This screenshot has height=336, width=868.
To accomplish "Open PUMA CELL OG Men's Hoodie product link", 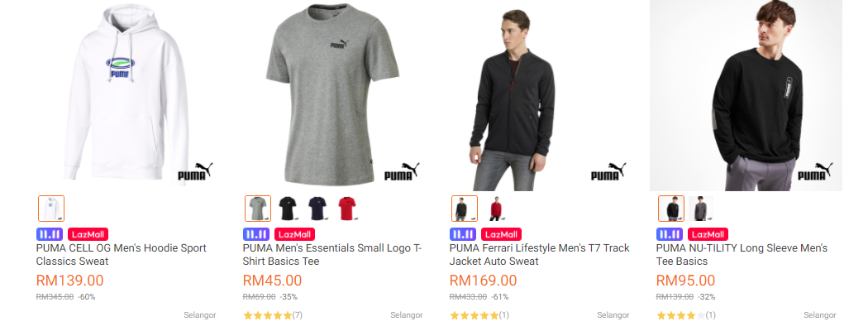I will (121, 254).
